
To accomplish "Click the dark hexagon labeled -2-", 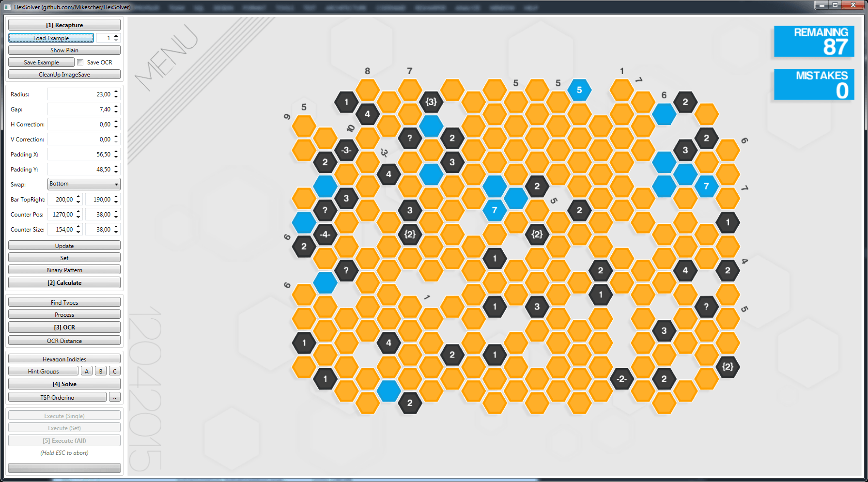I will click(x=621, y=379).
